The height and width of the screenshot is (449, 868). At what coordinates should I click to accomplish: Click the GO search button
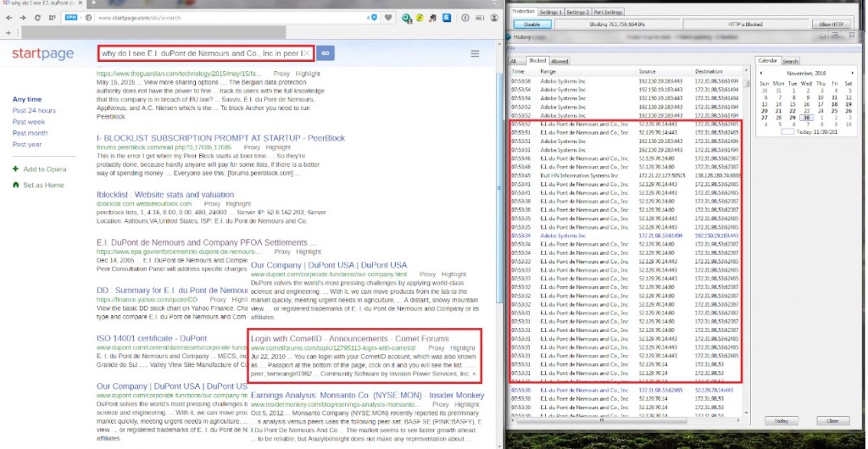pos(325,53)
